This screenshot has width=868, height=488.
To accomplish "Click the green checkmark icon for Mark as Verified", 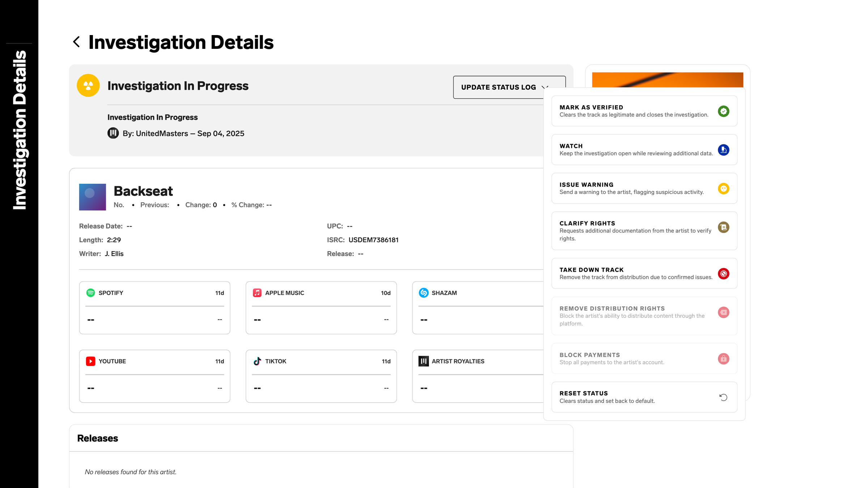I will 723,111.
